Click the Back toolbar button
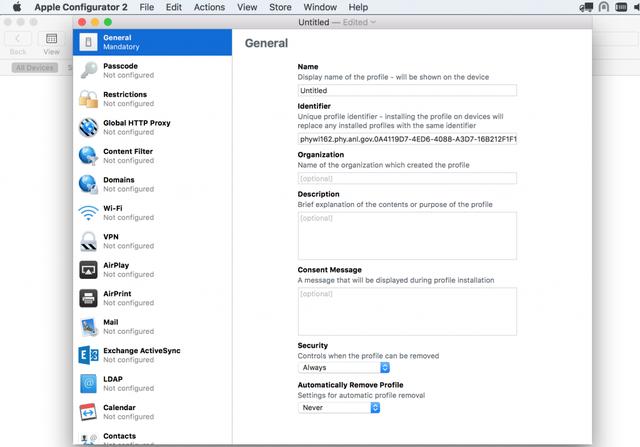 [x=18, y=40]
